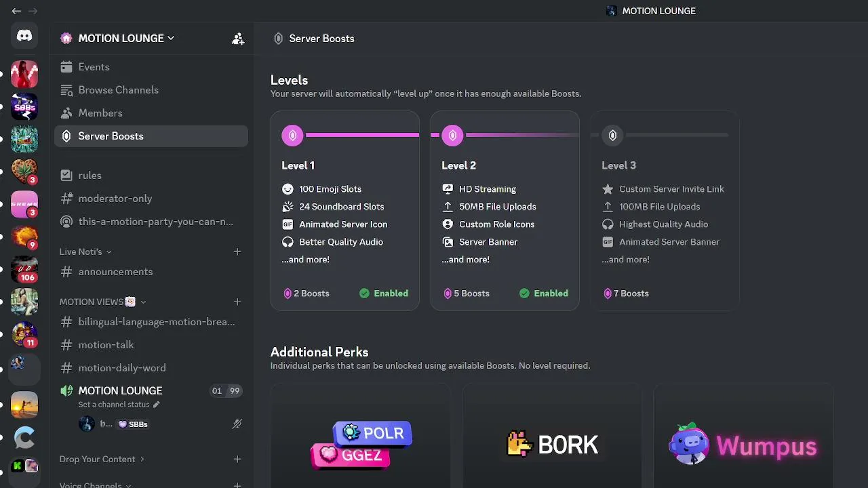
Task: Open Discord home direct messages
Action: 24,36
